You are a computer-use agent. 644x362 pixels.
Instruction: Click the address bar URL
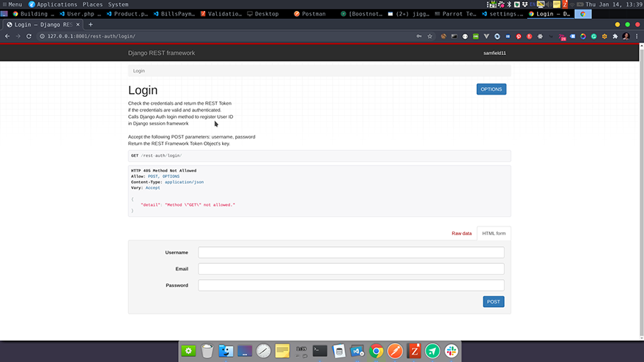91,36
